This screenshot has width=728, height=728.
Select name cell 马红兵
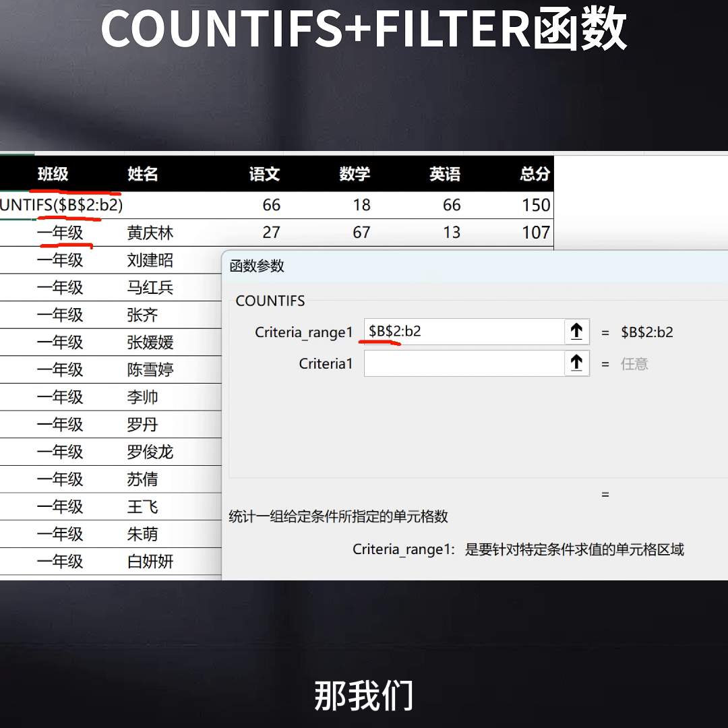click(150, 287)
